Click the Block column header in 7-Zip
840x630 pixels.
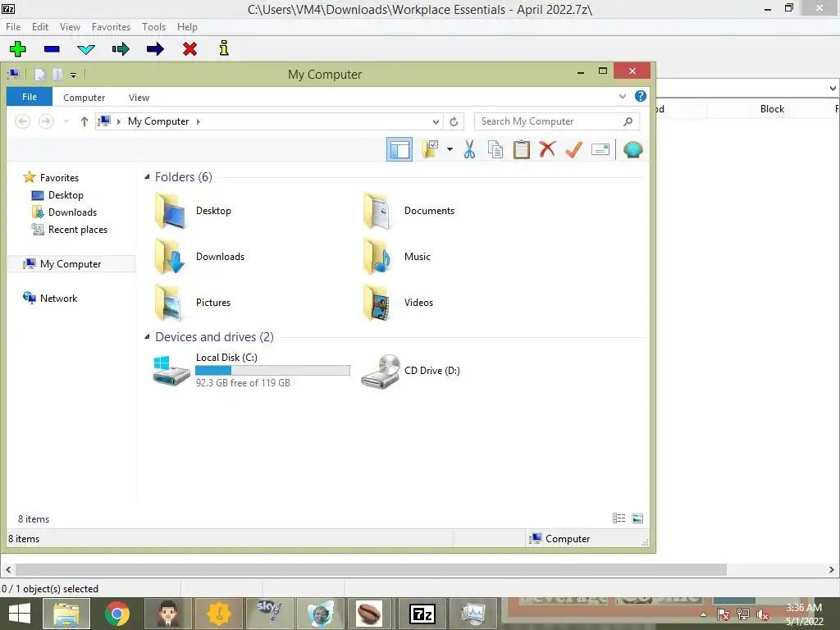click(772, 109)
